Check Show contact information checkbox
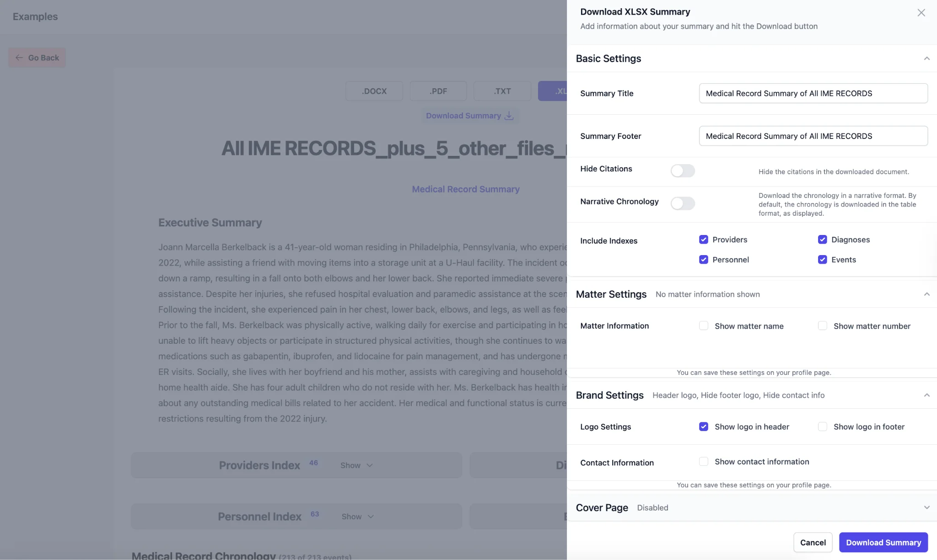 pos(704,462)
